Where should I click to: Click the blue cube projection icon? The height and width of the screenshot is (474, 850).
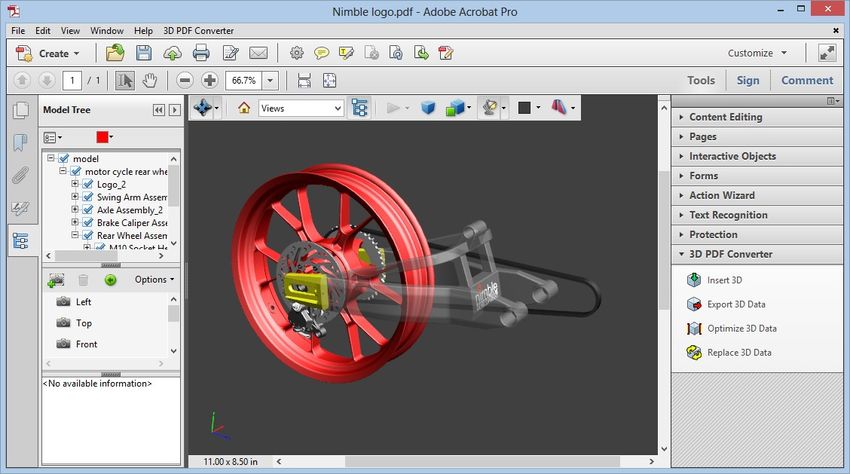pyautogui.click(x=428, y=108)
